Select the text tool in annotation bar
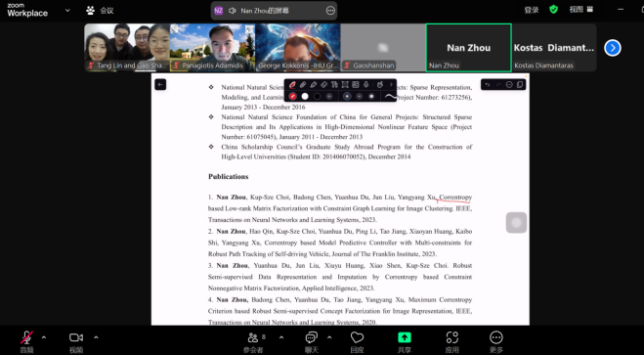Screen dimensions: 644x355 334,85
